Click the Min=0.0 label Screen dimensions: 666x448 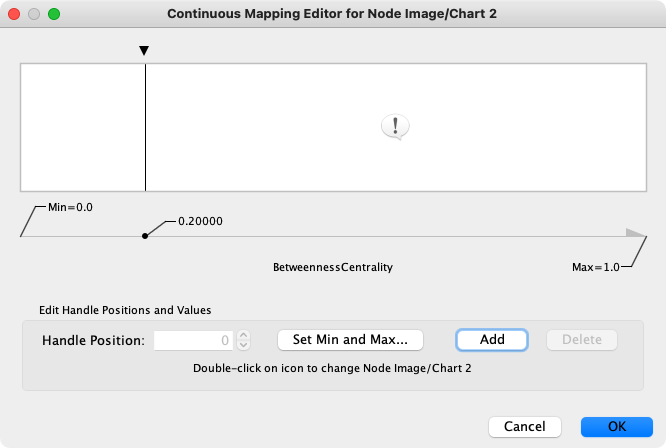(70, 207)
